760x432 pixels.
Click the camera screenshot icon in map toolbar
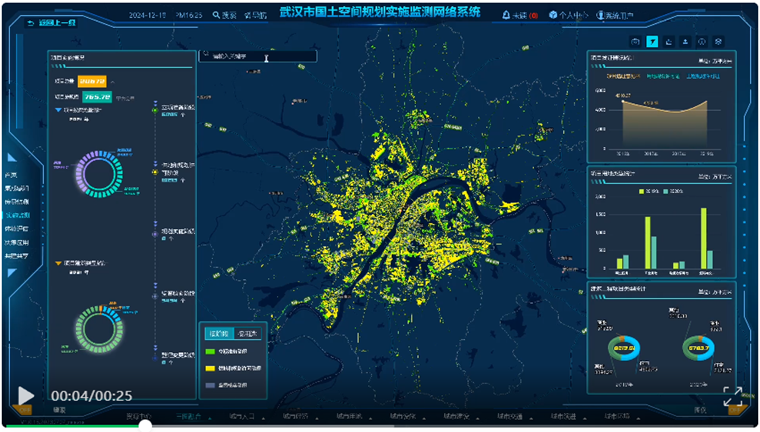point(636,42)
